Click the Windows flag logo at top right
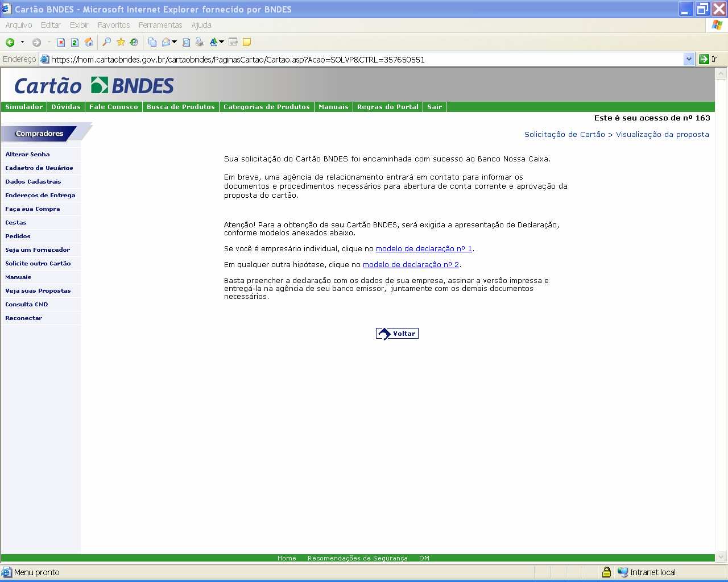Image resolution: width=728 pixels, height=582 pixels. coord(717,25)
